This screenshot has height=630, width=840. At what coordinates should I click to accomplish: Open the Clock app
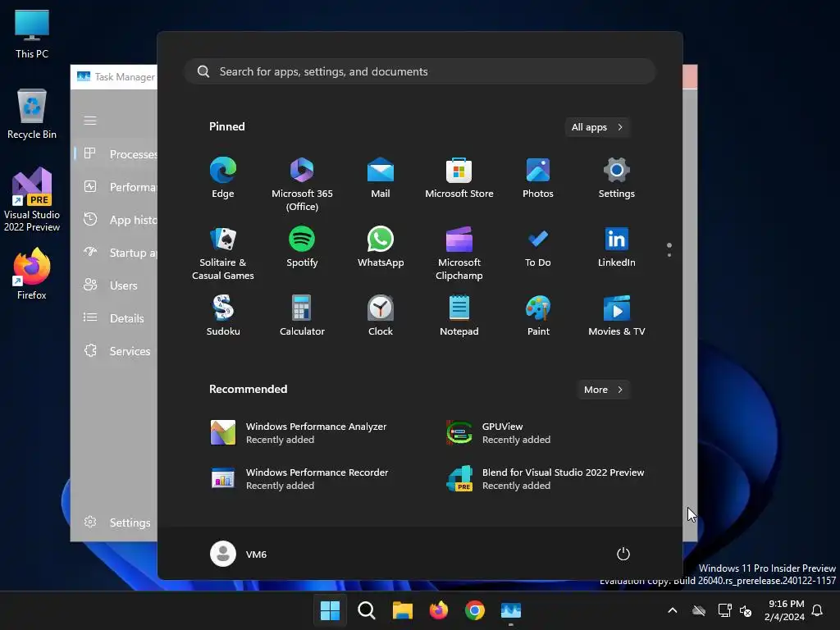click(381, 316)
